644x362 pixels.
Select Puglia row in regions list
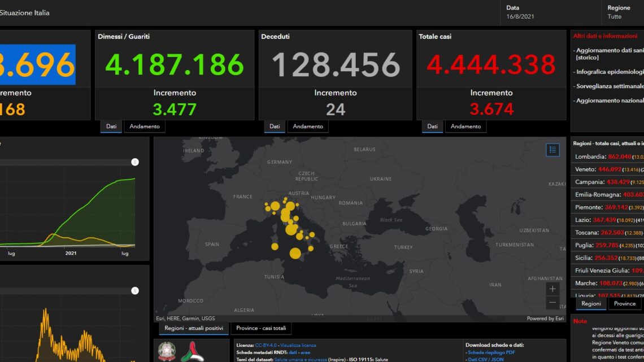[608, 246]
